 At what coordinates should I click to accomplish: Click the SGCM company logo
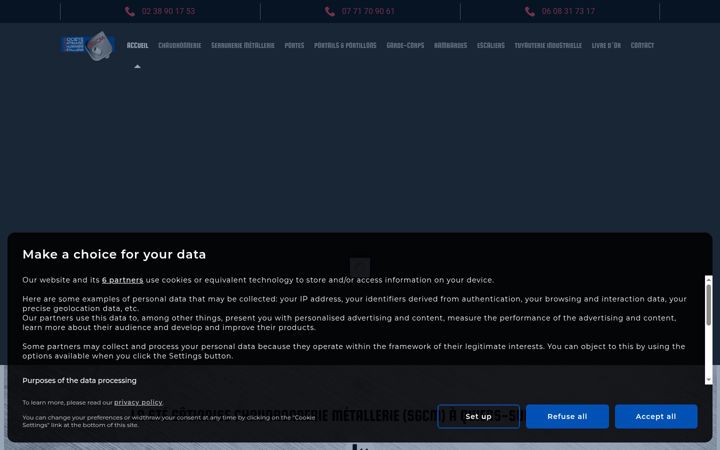[x=88, y=45]
